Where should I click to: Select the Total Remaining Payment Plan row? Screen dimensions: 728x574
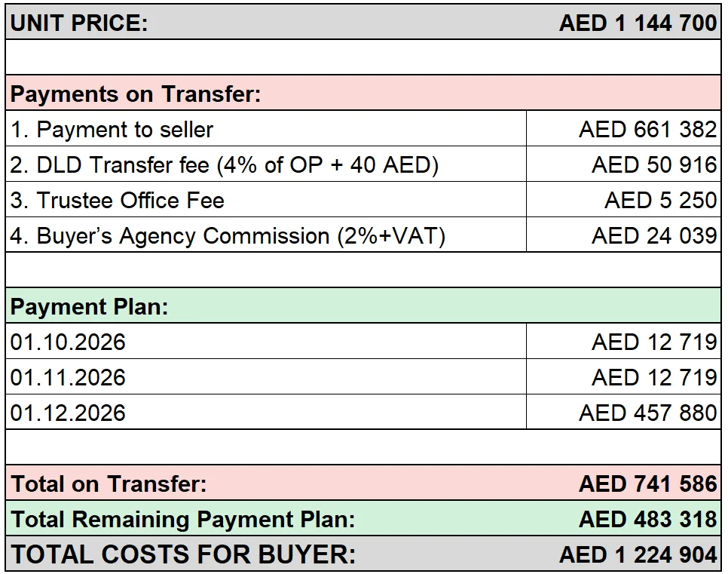pyautogui.click(x=363, y=518)
